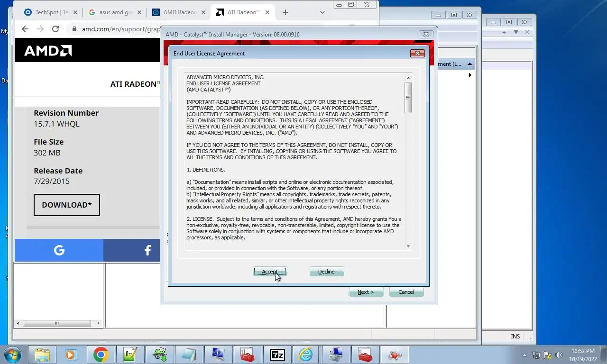Close the asus amd search tab

coord(139,12)
